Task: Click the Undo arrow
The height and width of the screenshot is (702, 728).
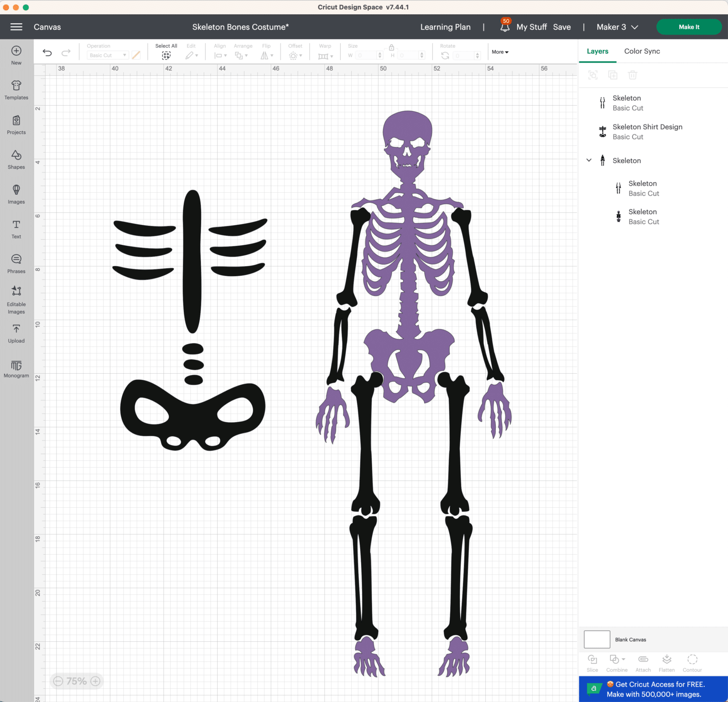Action: click(x=47, y=52)
